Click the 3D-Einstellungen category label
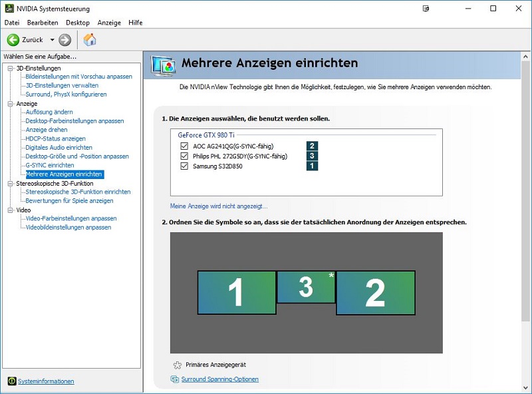The width and height of the screenshot is (532, 394). (39, 69)
